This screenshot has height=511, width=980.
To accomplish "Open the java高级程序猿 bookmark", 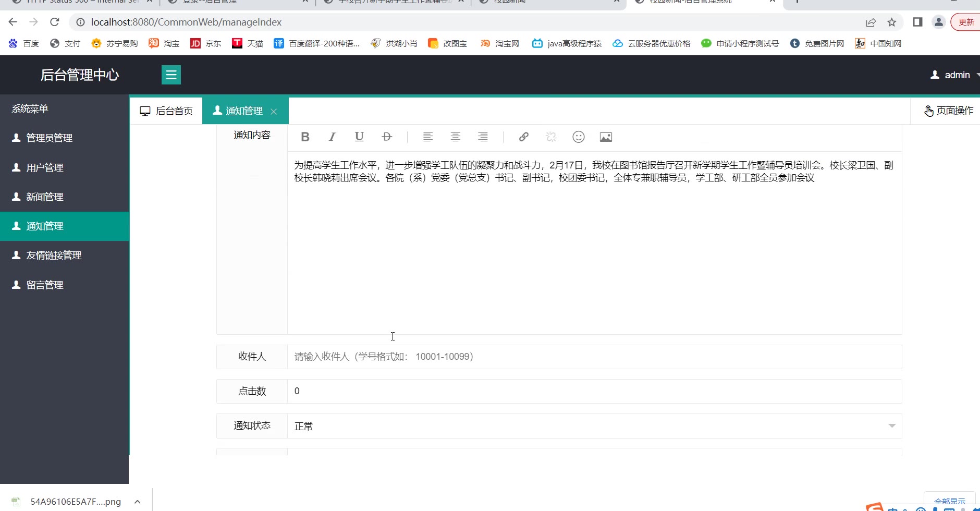I will pos(567,43).
